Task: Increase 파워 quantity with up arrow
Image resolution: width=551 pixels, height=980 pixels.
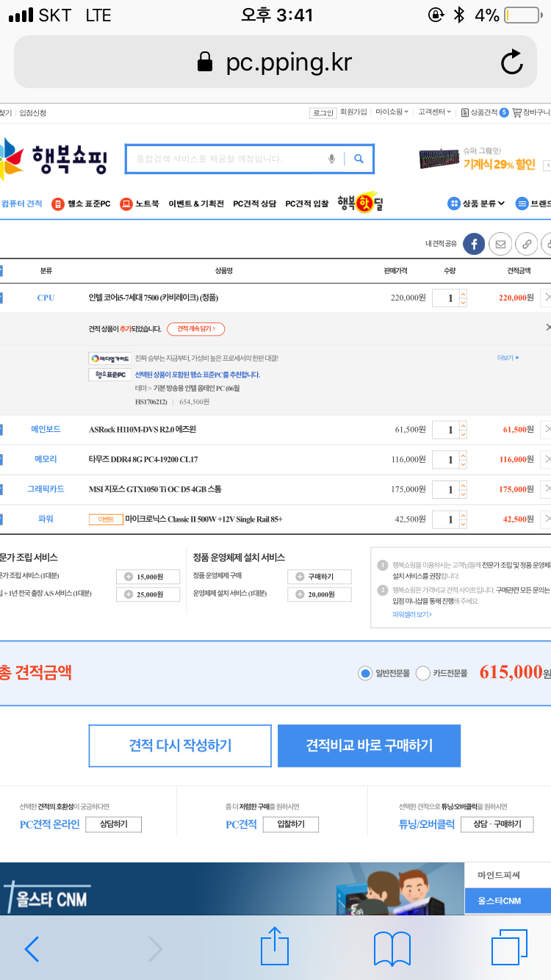Action: click(x=463, y=514)
